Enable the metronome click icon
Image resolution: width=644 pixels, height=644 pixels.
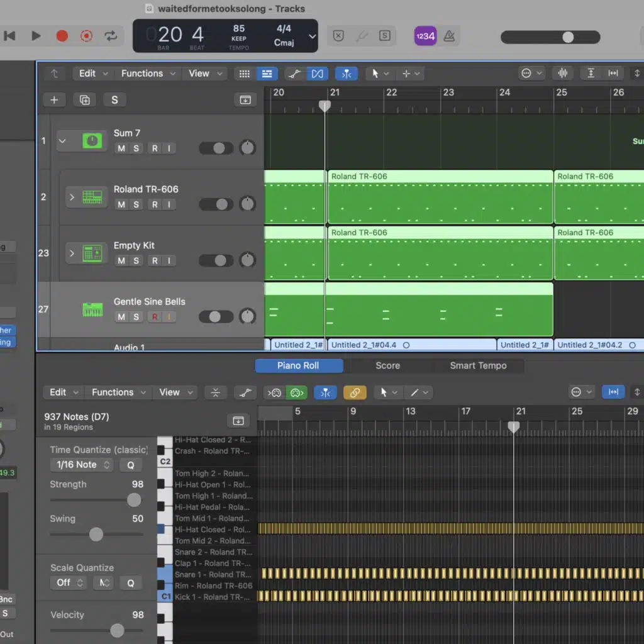click(449, 36)
